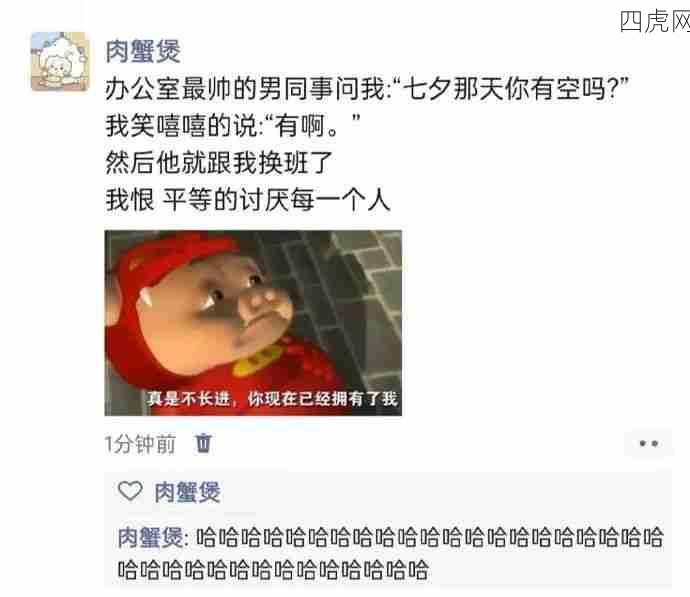Image resolution: width=690 pixels, height=597 pixels.
Task: Open the cartoon sheep profile avatar
Action: tap(60, 61)
